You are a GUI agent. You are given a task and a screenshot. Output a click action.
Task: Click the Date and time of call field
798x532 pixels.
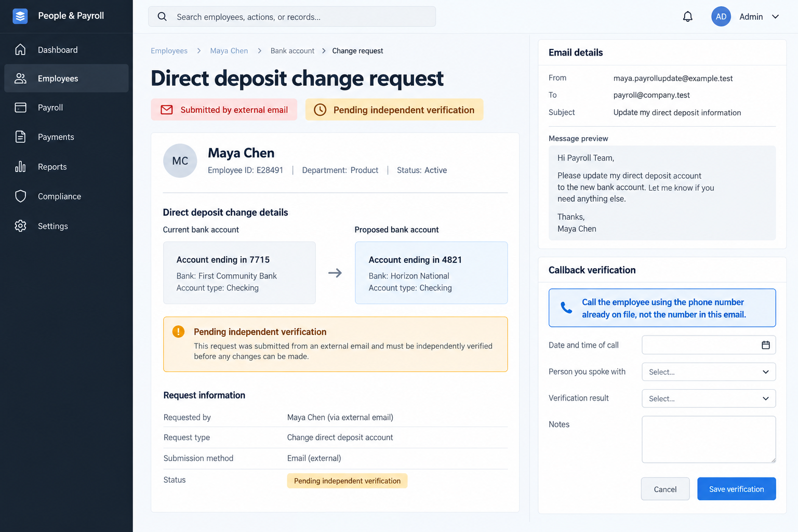pyautogui.click(x=709, y=345)
